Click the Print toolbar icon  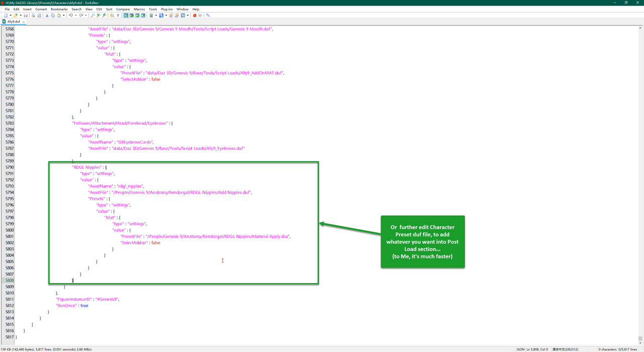click(x=33, y=15)
